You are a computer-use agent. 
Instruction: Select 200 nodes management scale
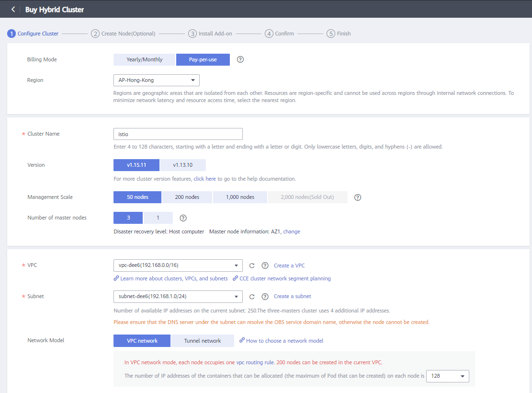[187, 197]
